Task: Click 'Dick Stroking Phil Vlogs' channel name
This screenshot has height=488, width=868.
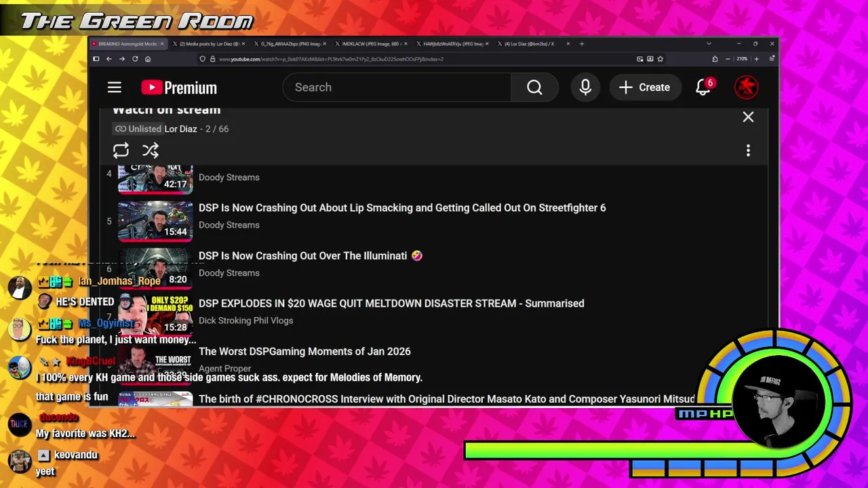Action: pos(245,321)
